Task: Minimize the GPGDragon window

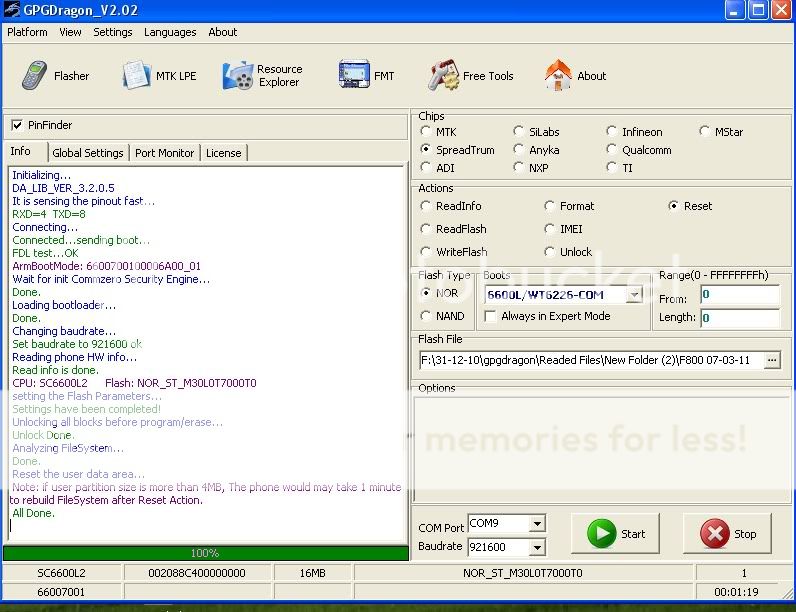Action: tap(735, 10)
